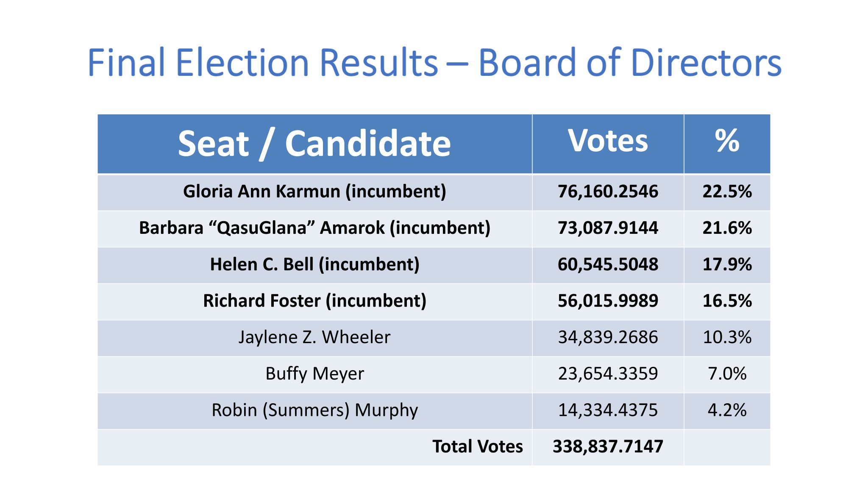Select the 'Seat / Candidate' column header
The width and height of the screenshot is (868, 488).
(x=314, y=144)
